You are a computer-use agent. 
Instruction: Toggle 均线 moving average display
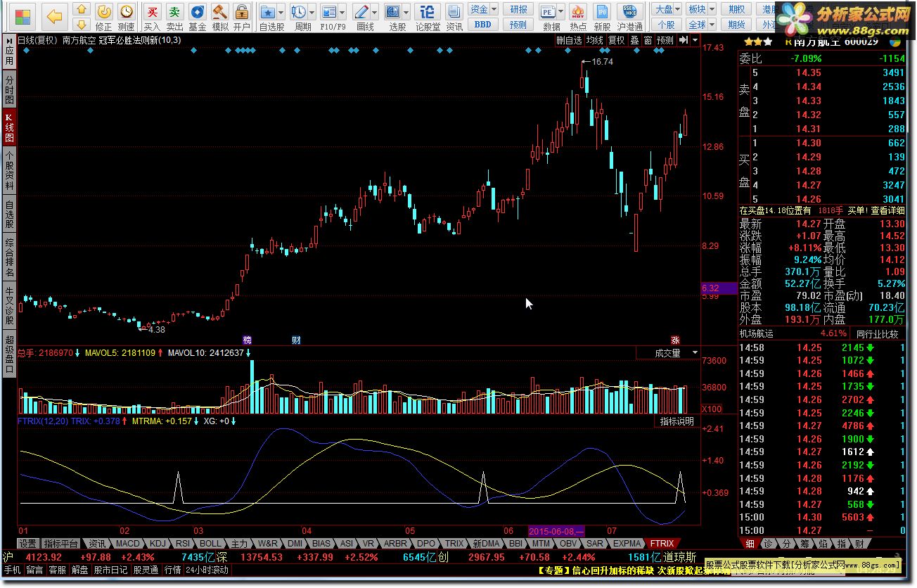pos(595,41)
